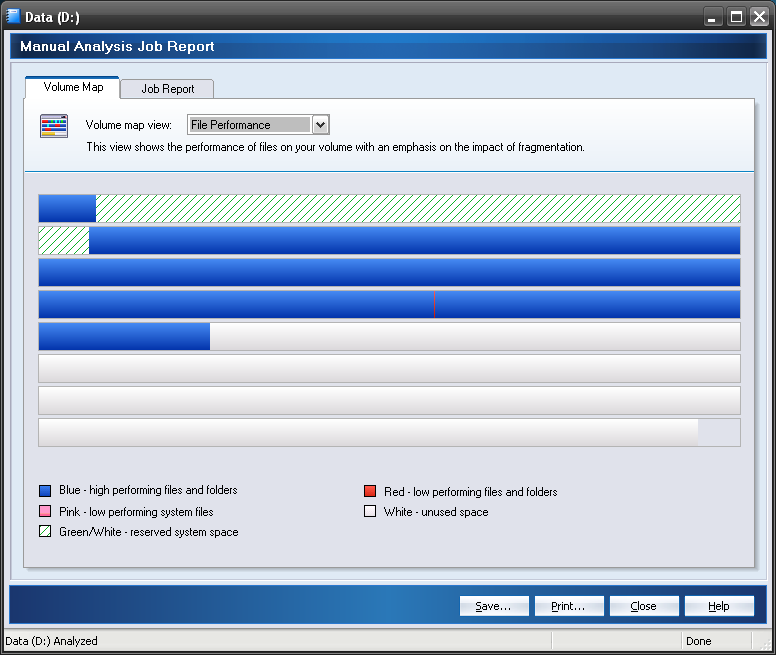776x655 pixels.
Task: Click 'Pink - low performing system files' text
Action: click(136, 512)
